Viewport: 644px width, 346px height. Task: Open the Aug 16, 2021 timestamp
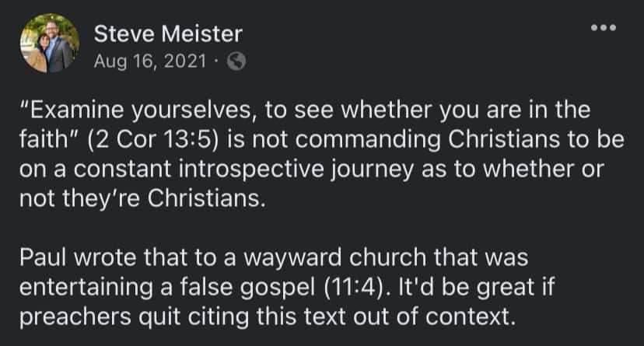click(x=150, y=61)
